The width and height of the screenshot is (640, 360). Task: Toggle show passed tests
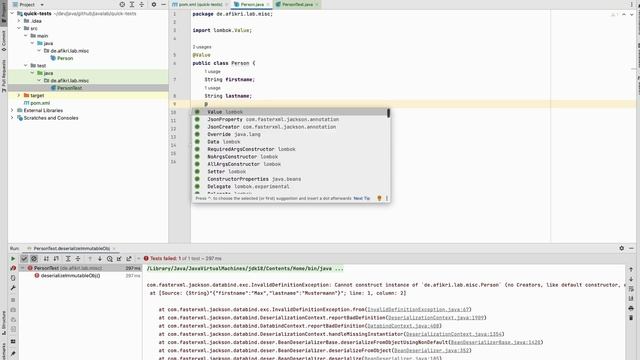tap(24, 259)
